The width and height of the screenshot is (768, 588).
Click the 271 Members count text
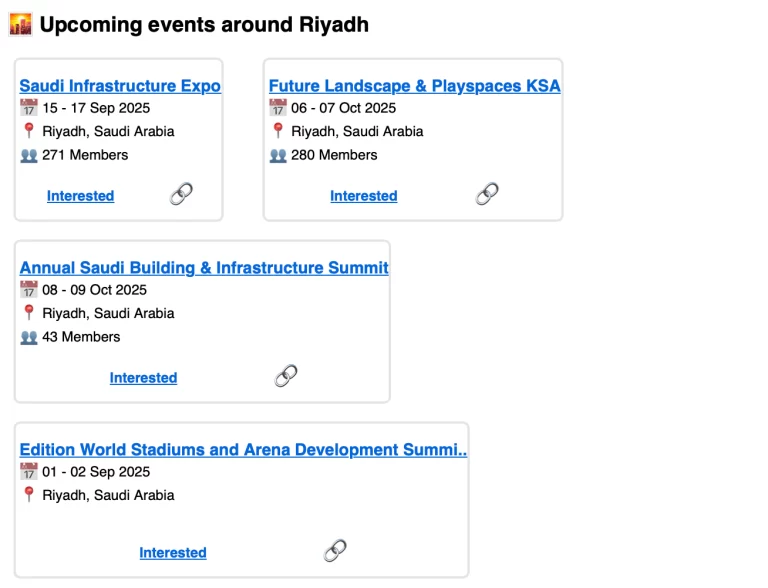(85, 155)
